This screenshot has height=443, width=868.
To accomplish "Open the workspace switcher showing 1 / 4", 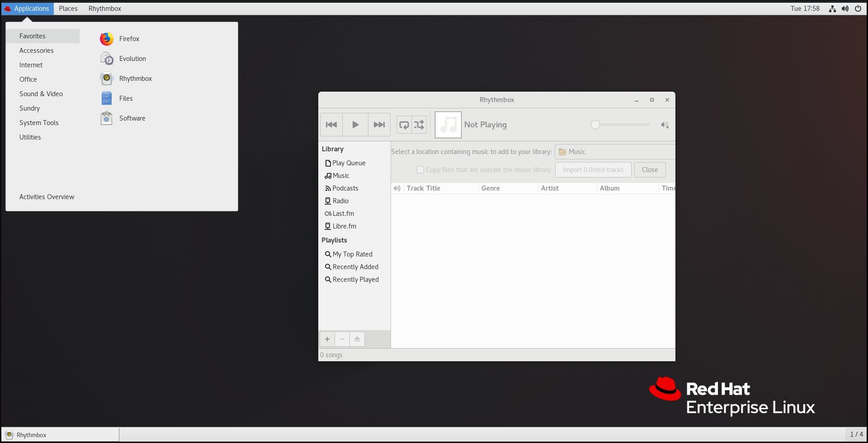I will (856, 434).
